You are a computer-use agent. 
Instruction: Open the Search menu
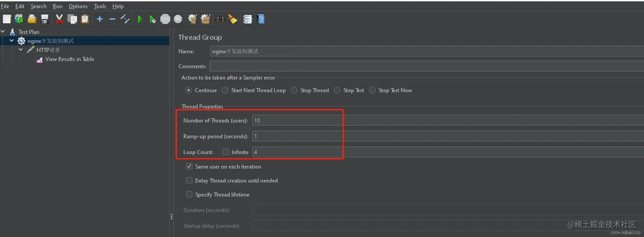[38, 6]
